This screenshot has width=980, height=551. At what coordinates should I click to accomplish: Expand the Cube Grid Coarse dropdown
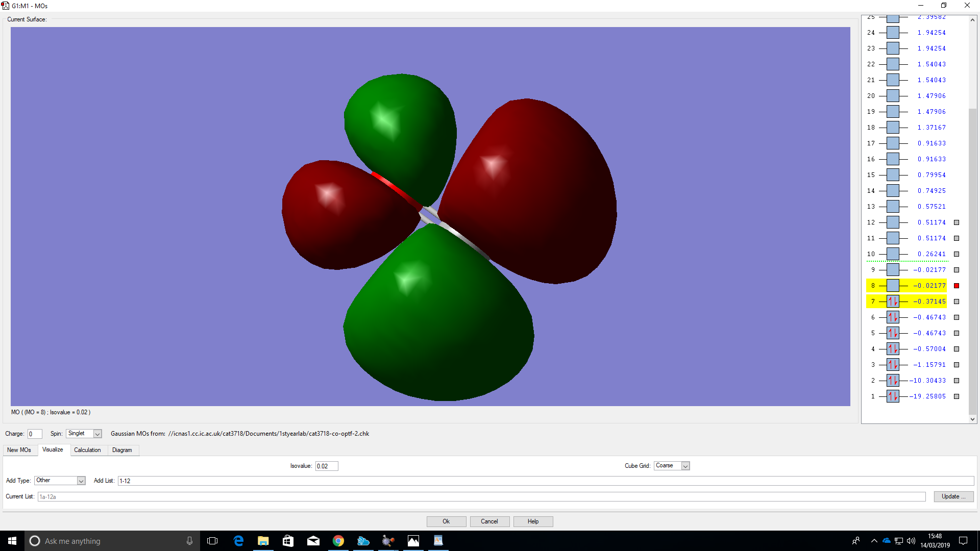(x=685, y=466)
